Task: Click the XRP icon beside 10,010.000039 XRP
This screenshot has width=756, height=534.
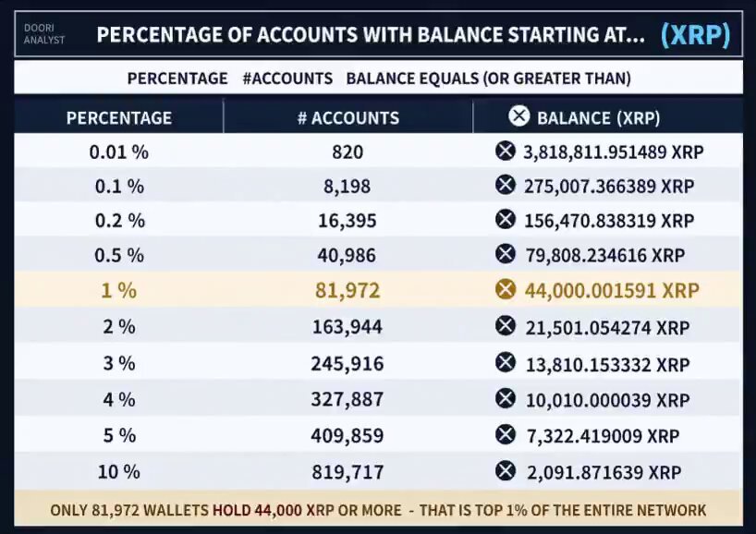Action: coord(506,398)
